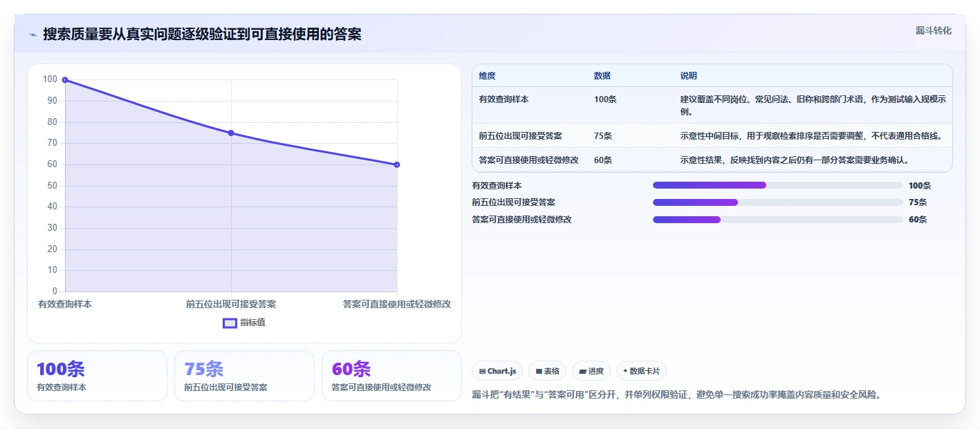The height and width of the screenshot is (429, 980).
Task: Click the 数据 table column header
Action: pos(602,76)
